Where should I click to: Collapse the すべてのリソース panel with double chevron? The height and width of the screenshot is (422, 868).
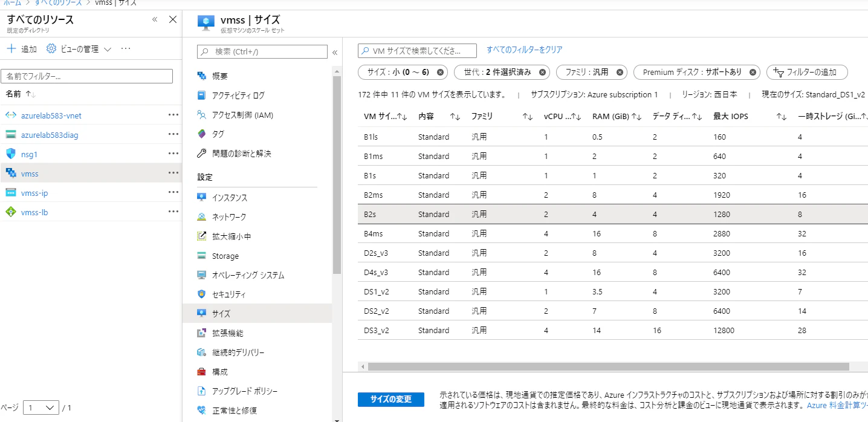point(155,19)
